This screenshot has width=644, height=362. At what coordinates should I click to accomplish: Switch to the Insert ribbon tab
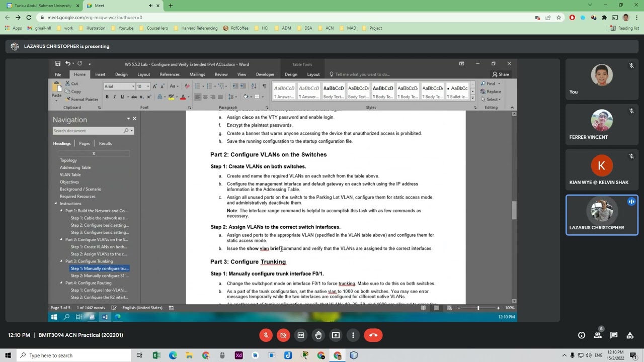(100, 74)
